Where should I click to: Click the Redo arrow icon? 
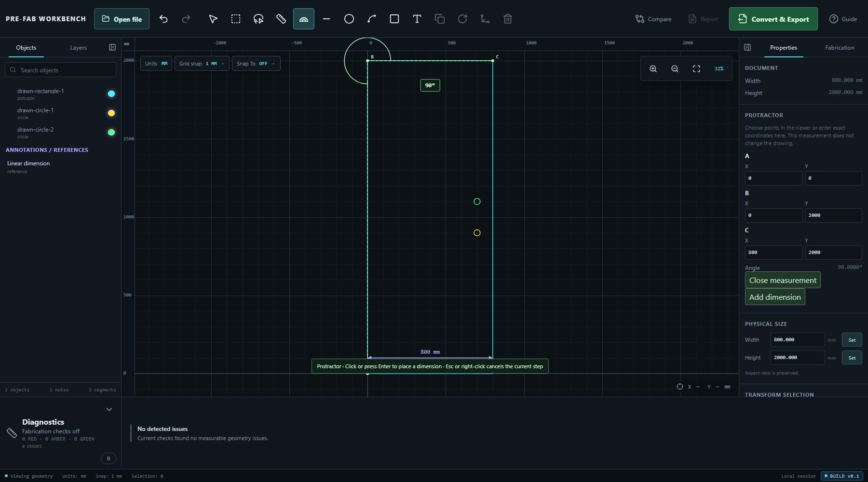click(186, 19)
